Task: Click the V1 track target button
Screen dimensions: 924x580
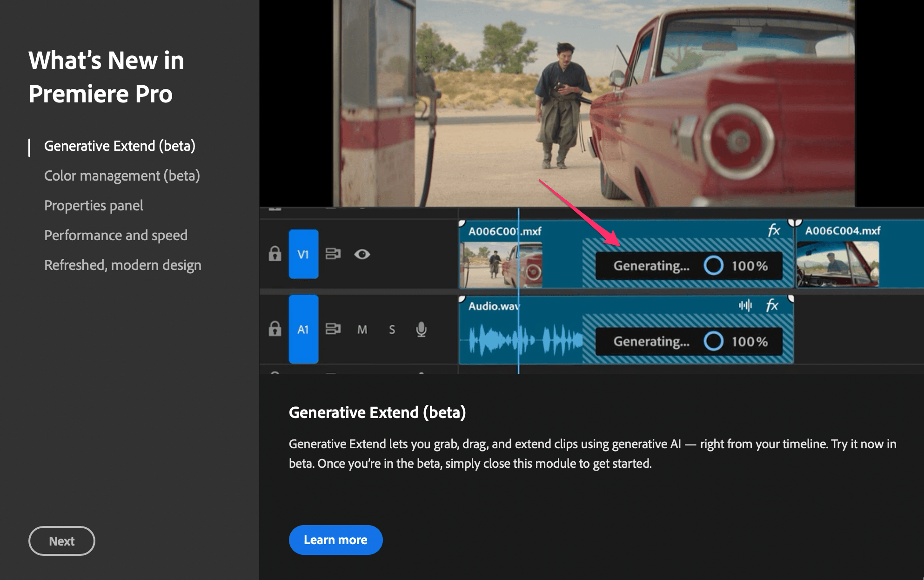Action: 303,254
